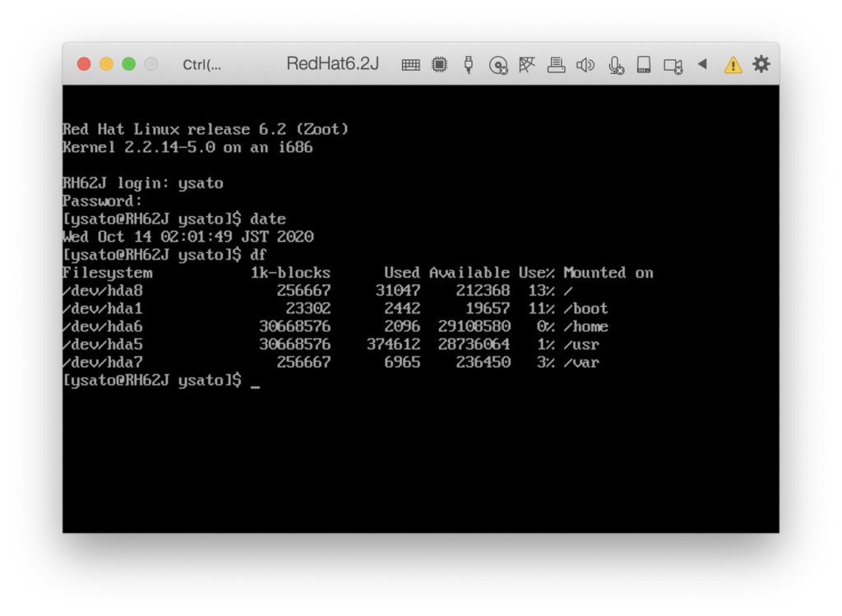Close the virtual machine window (red button)
This screenshot has height=616, width=842.
[x=84, y=64]
